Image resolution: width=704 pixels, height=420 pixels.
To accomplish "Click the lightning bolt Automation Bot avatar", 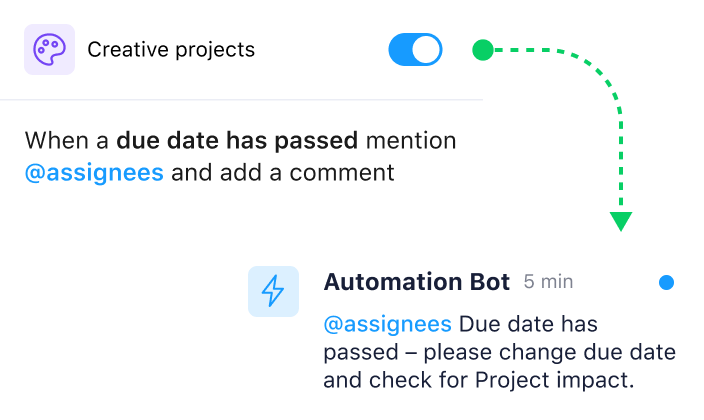I will tap(273, 291).
